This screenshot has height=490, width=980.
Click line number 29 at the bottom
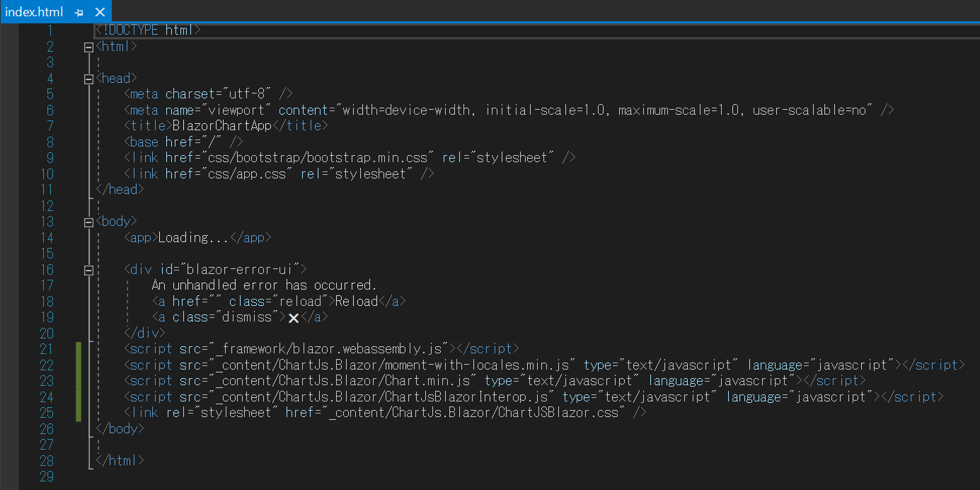pyautogui.click(x=47, y=477)
